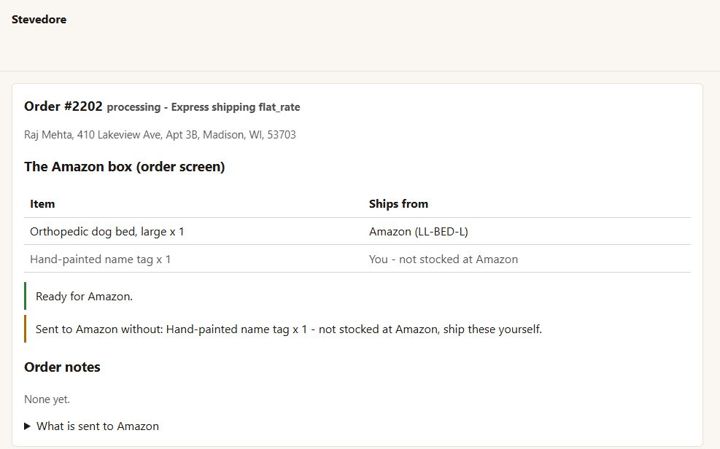
Task: Click the Item column header
Action: click(x=42, y=204)
